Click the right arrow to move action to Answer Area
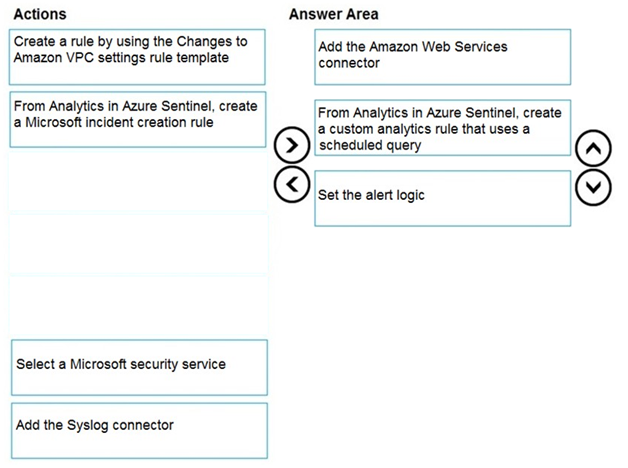The height and width of the screenshot is (468, 628). (292, 145)
